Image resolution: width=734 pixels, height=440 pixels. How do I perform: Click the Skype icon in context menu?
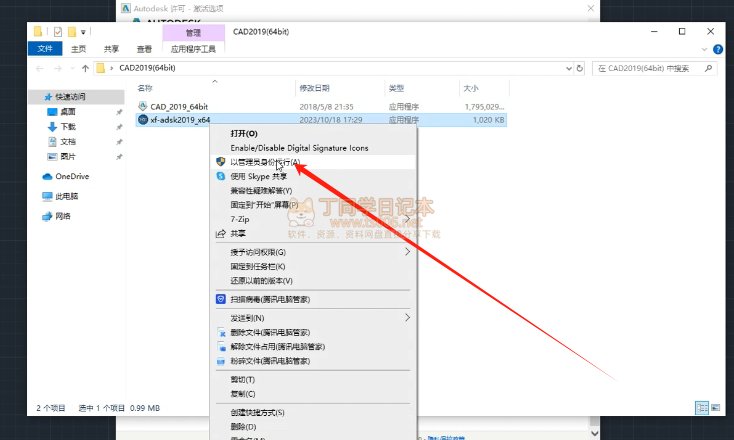[221, 176]
